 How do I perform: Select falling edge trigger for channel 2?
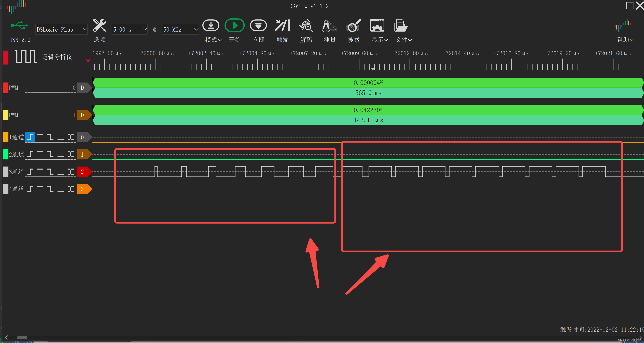pyautogui.click(x=50, y=154)
